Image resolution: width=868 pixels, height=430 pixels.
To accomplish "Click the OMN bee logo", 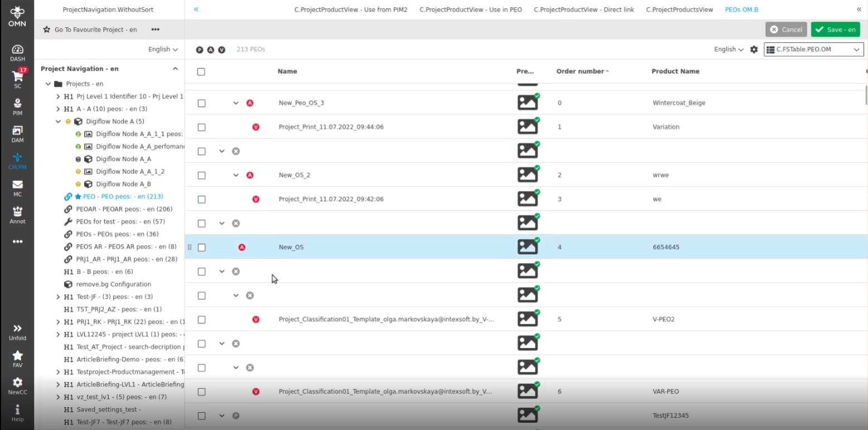I will pos(17,17).
